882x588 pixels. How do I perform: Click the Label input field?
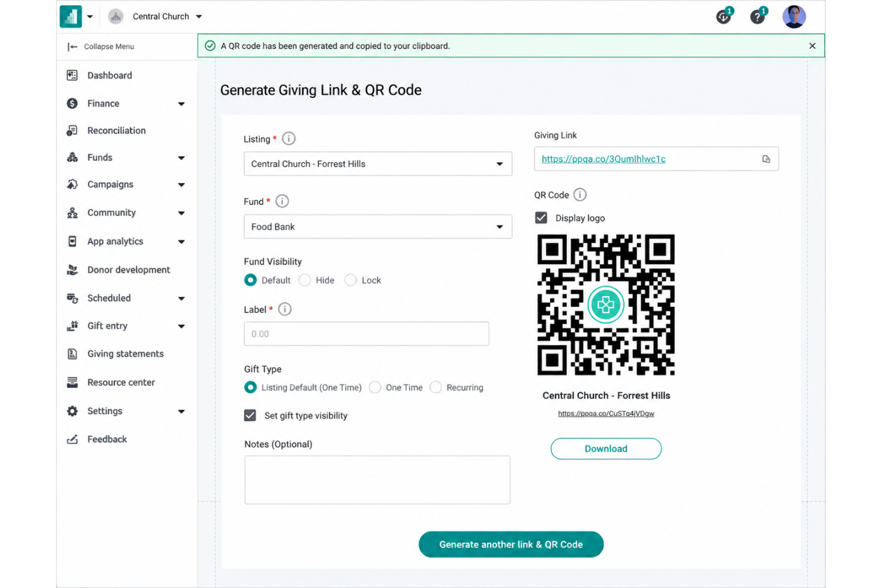tap(367, 334)
